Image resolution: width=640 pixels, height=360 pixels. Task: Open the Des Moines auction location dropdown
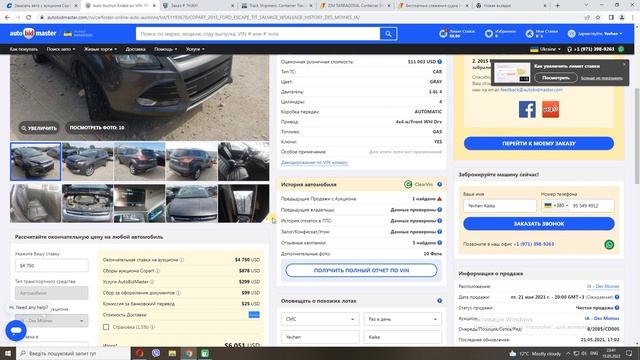51,321
